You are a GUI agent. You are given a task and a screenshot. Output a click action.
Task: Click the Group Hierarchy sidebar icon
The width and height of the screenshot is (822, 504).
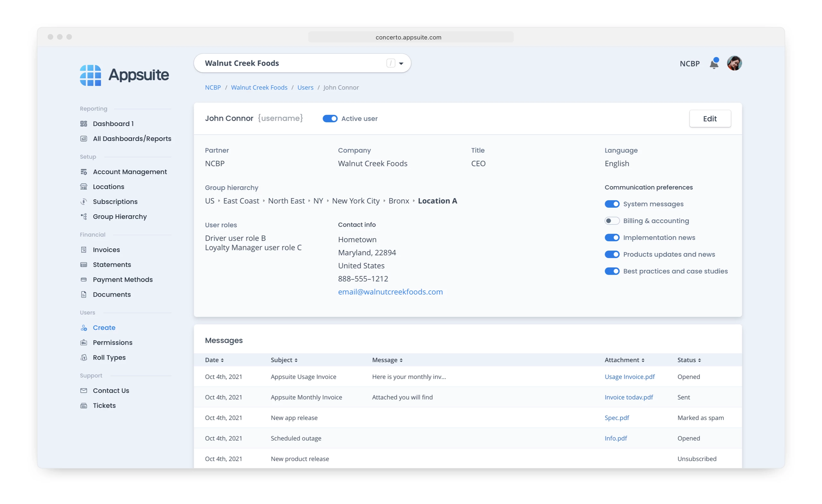(84, 217)
